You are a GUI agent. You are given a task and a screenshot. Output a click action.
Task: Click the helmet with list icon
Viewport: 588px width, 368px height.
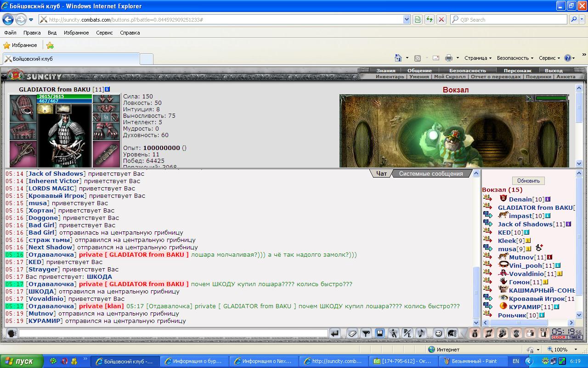coord(452,333)
